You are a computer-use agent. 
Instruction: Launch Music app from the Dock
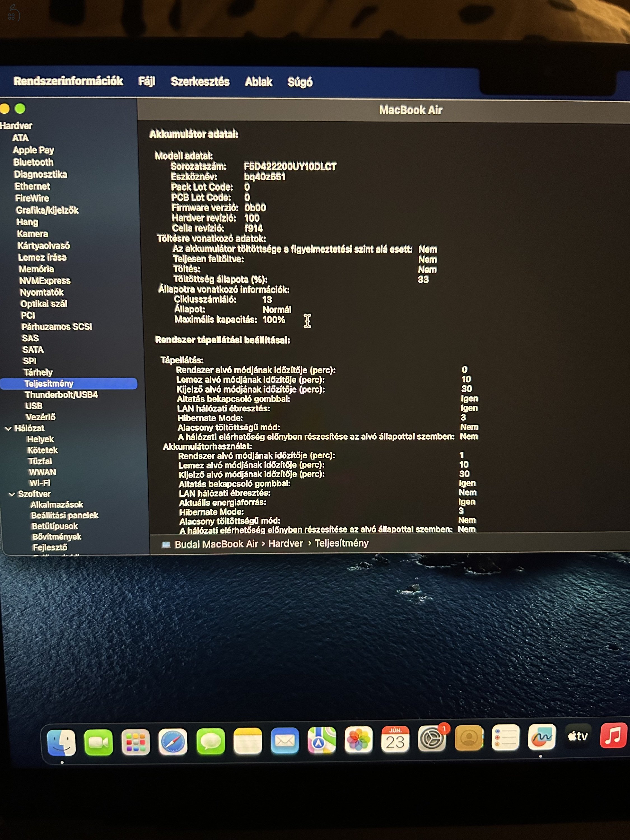[x=613, y=736]
